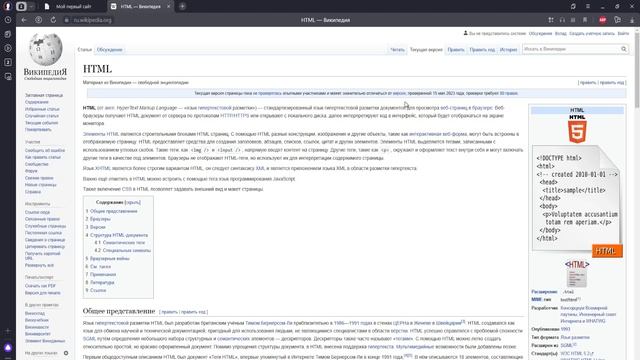Open the red ABP extension icon
640x360 pixels.
[602, 20]
